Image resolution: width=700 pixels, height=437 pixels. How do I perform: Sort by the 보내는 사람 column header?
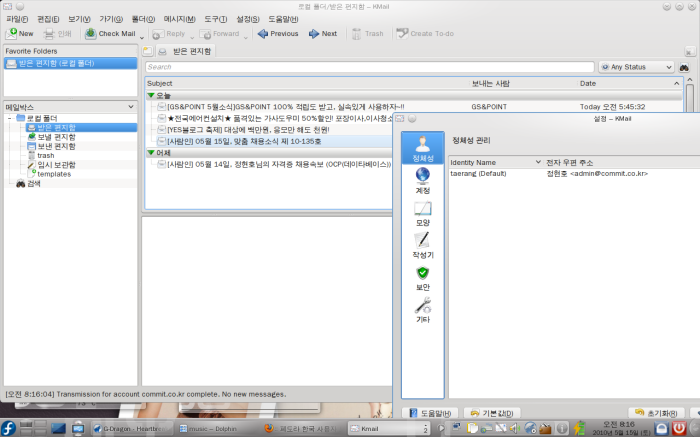(x=523, y=83)
